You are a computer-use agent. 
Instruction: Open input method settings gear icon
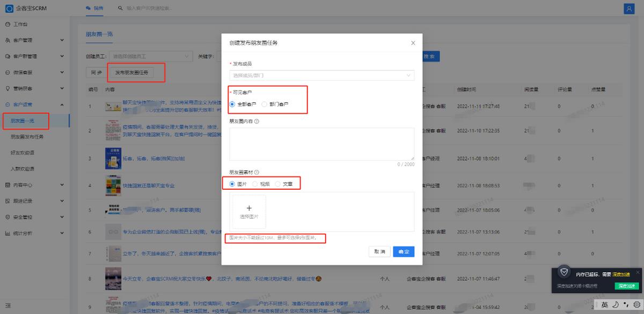(636, 304)
